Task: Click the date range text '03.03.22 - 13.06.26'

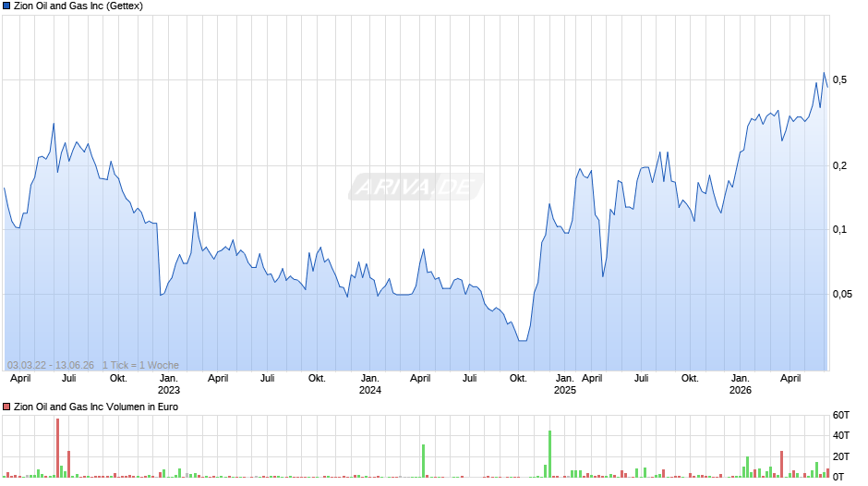Action: (x=51, y=365)
